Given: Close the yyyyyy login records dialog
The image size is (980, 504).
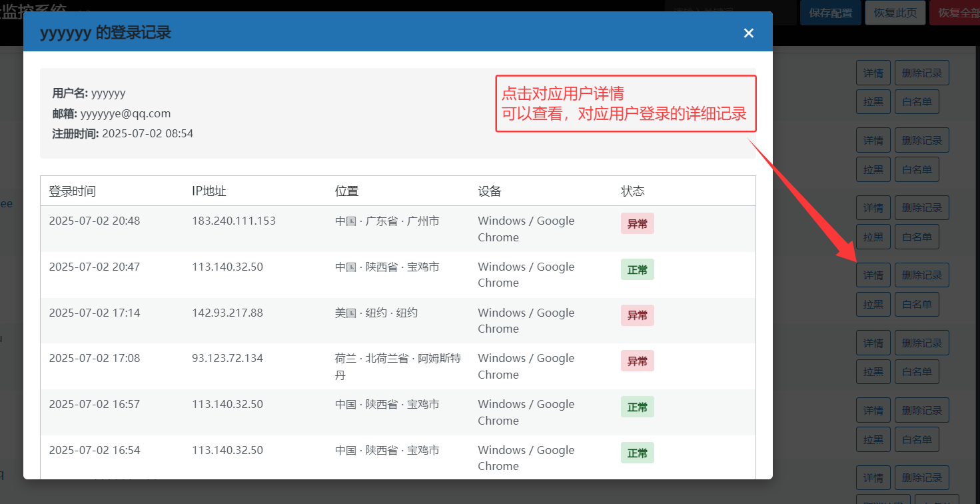Looking at the screenshot, I should coord(748,33).
